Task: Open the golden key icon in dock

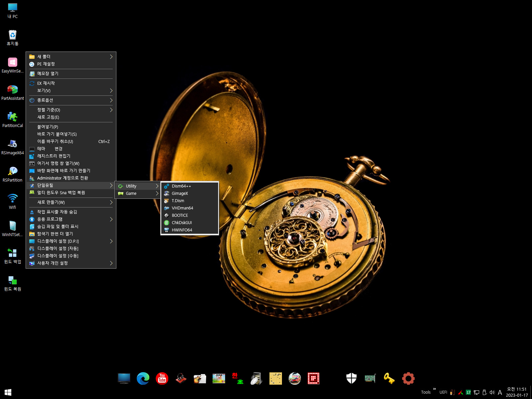Action: (x=389, y=378)
